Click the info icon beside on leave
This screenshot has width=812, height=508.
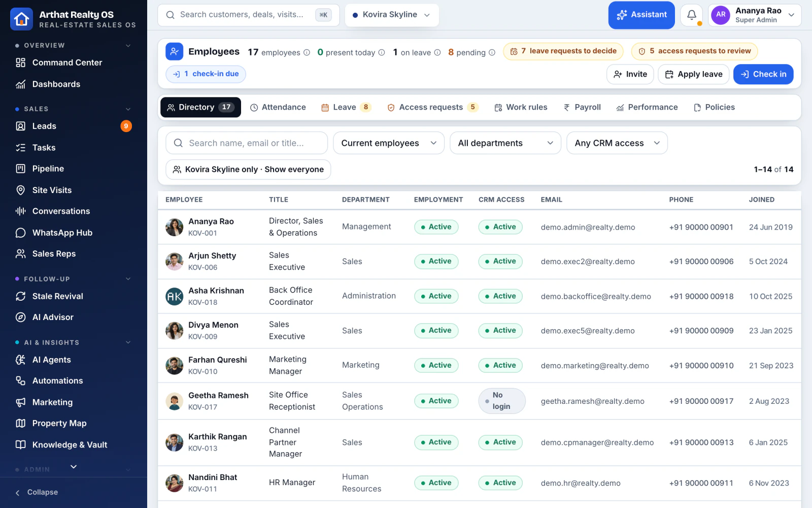[x=437, y=52]
